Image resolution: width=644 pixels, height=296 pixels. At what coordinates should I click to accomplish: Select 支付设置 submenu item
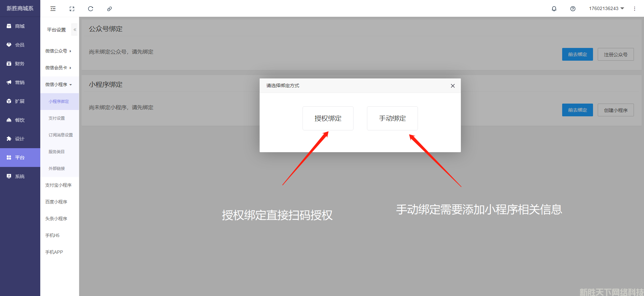pyautogui.click(x=57, y=118)
